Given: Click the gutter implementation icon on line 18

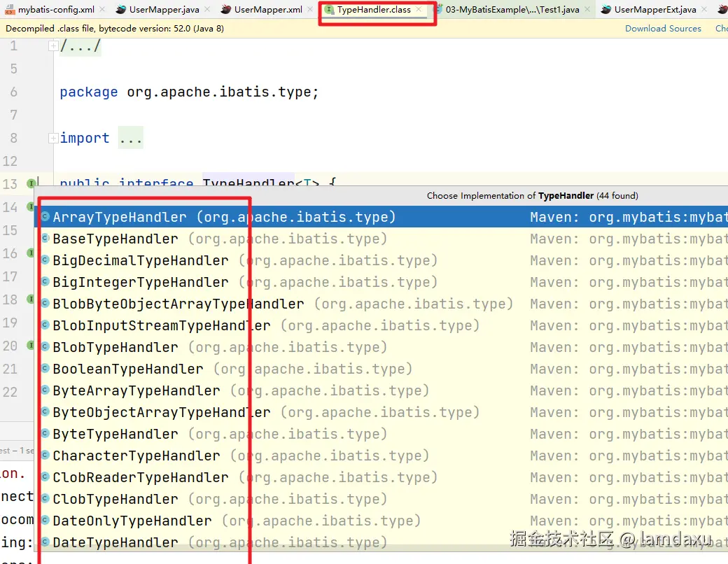Looking at the screenshot, I should pyautogui.click(x=31, y=299).
